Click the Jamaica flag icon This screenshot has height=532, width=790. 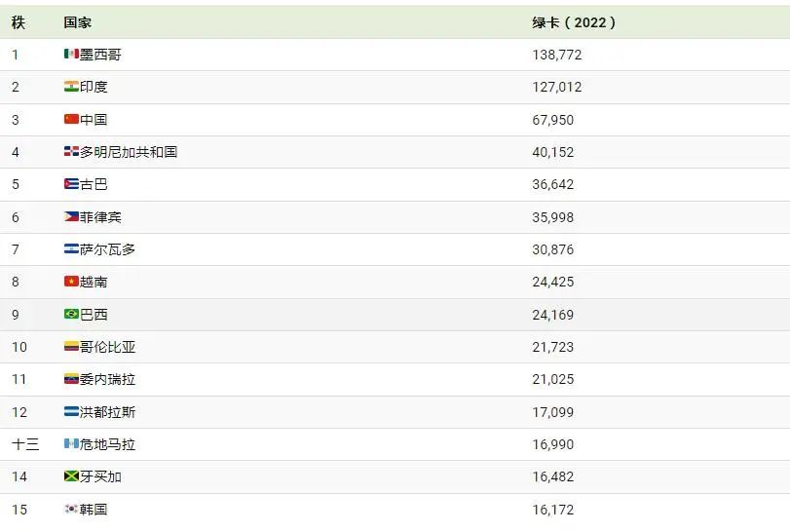pos(71,476)
